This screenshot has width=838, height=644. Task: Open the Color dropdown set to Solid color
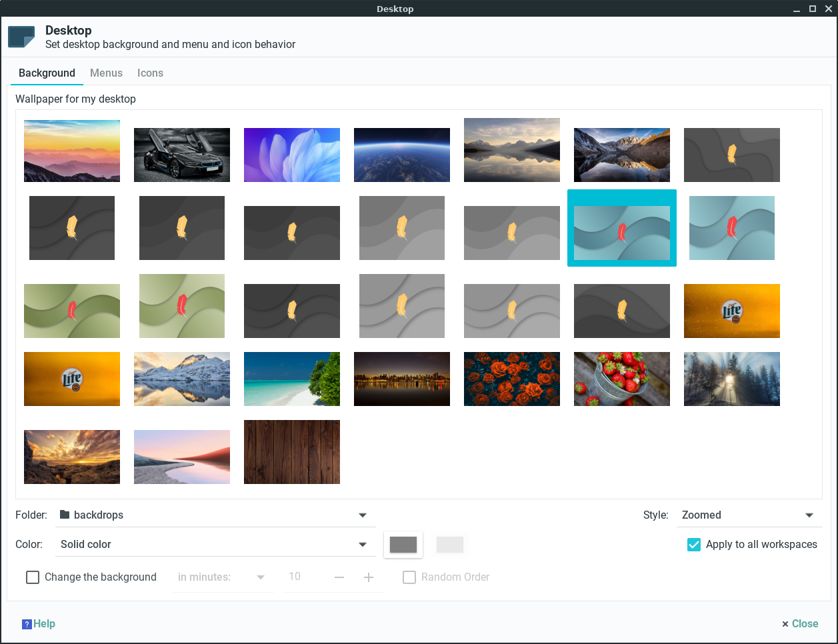213,544
